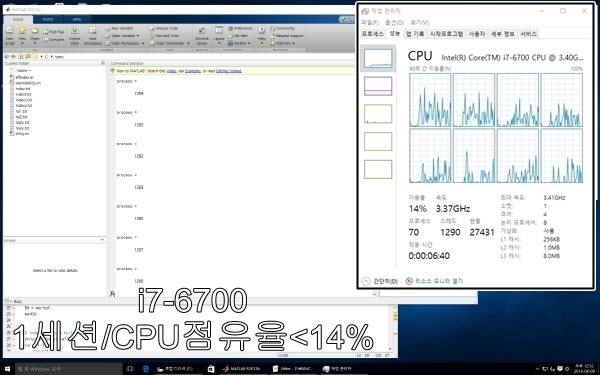Click Compare in MATLAB toolbar
Image resolution: width=600 pixels, height=375 pixels.
coord(54,39)
